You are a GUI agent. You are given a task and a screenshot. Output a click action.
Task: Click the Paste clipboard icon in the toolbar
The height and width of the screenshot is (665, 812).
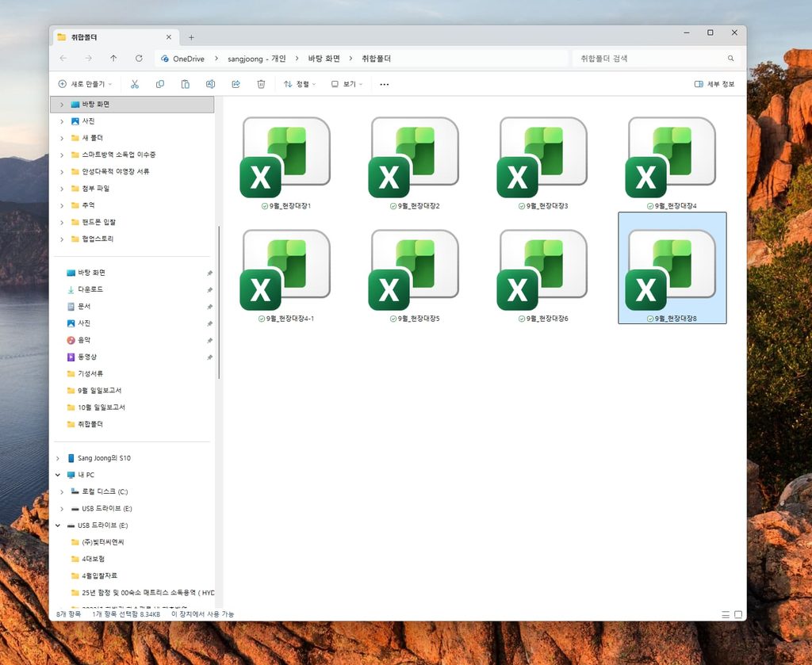click(185, 84)
